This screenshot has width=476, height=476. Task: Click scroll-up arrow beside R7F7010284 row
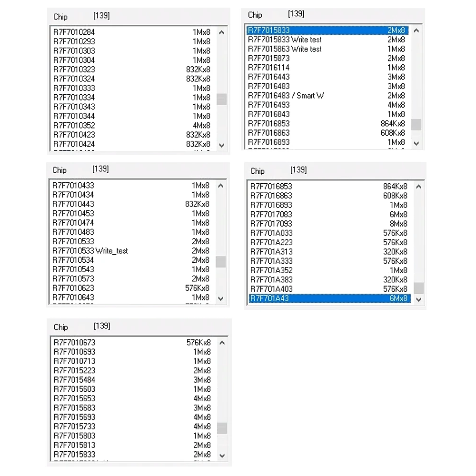(x=221, y=33)
